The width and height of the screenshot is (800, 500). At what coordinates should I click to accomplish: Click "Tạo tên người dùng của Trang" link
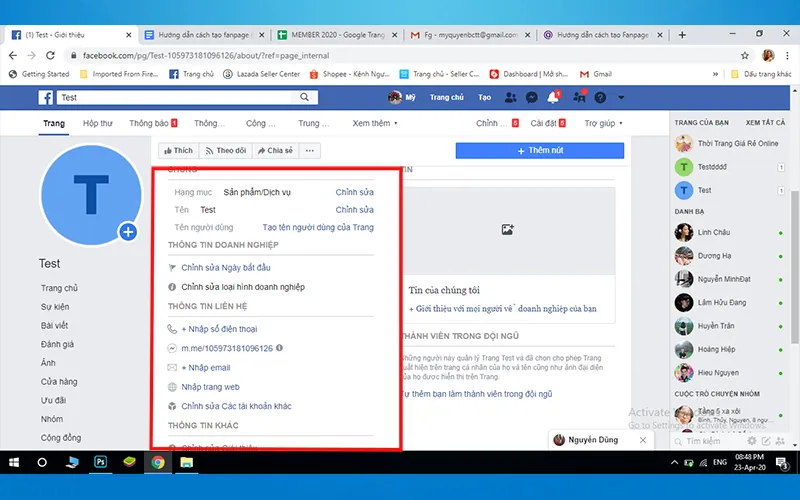click(x=317, y=228)
